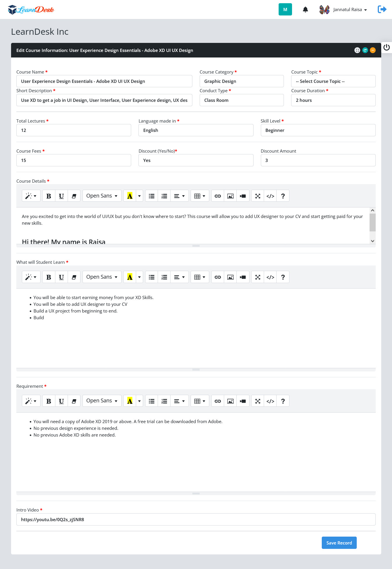Click the Intro Video URL field
Viewport: 392px width, 569px height.
(x=196, y=519)
